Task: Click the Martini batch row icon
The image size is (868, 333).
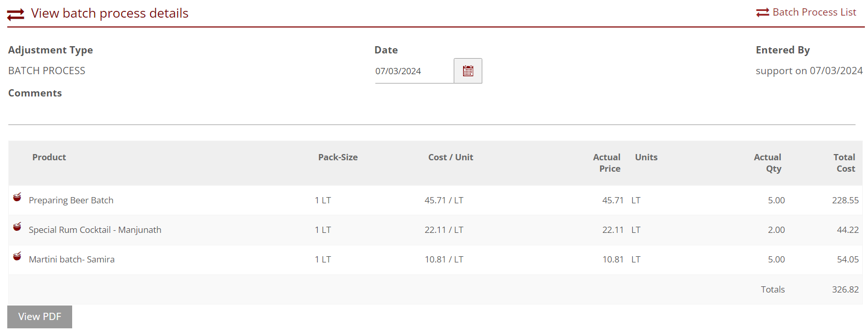Action: [x=17, y=256]
